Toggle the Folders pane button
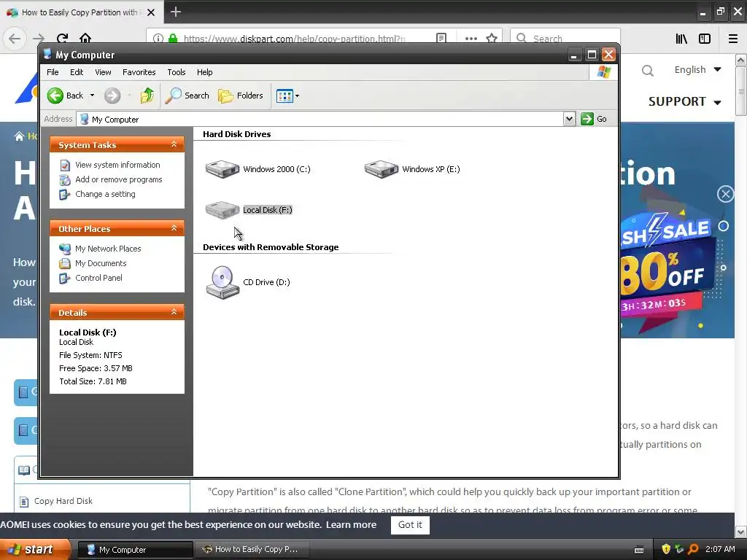747x560 pixels. pos(241,96)
